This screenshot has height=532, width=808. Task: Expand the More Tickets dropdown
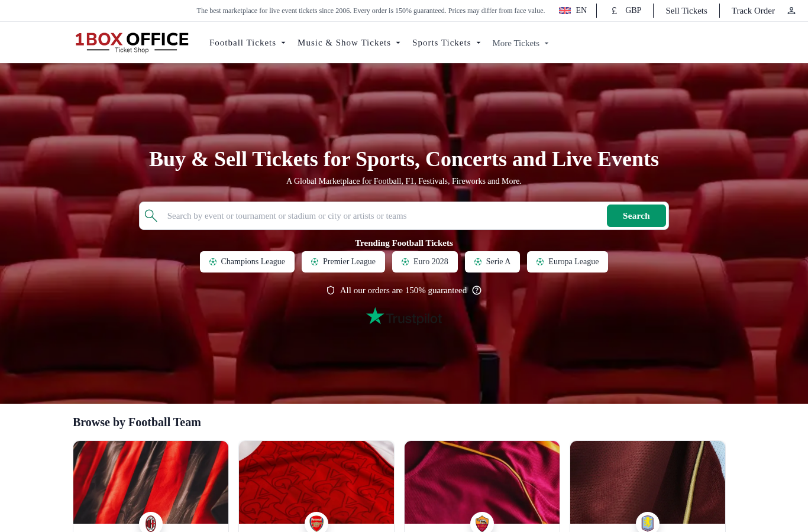coord(521,43)
